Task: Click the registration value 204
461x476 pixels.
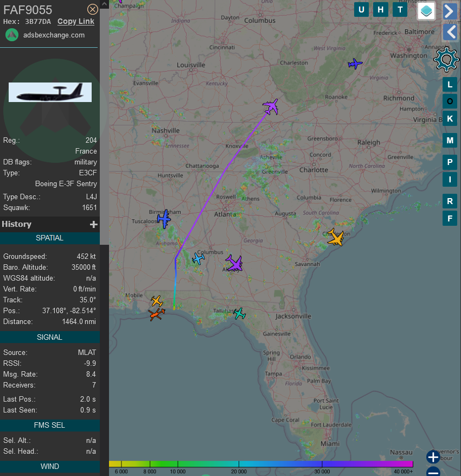Action: click(91, 140)
